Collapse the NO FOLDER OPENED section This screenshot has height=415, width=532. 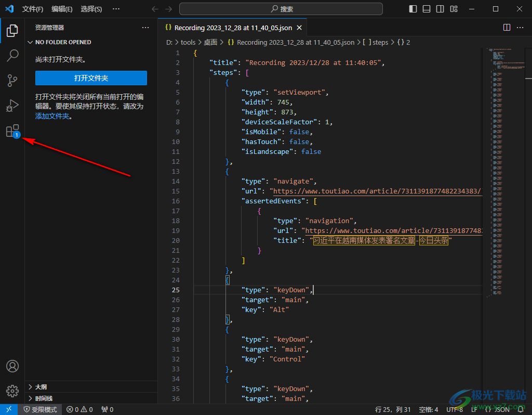click(63, 42)
